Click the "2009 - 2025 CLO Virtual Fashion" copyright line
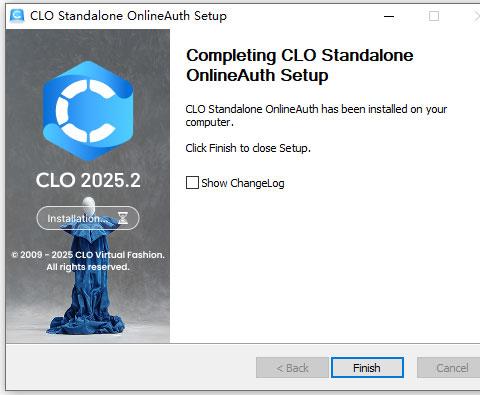This screenshot has width=480, height=395. pos(88,255)
